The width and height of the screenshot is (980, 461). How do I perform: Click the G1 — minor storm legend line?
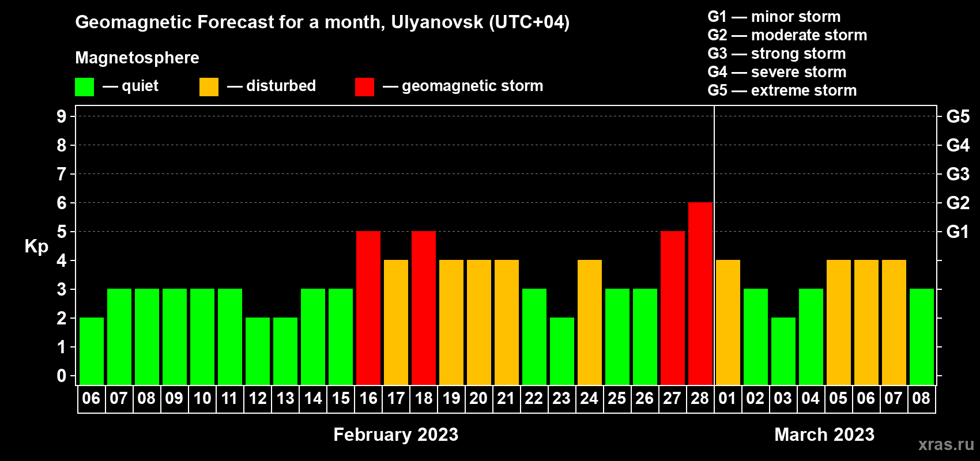[x=774, y=17]
